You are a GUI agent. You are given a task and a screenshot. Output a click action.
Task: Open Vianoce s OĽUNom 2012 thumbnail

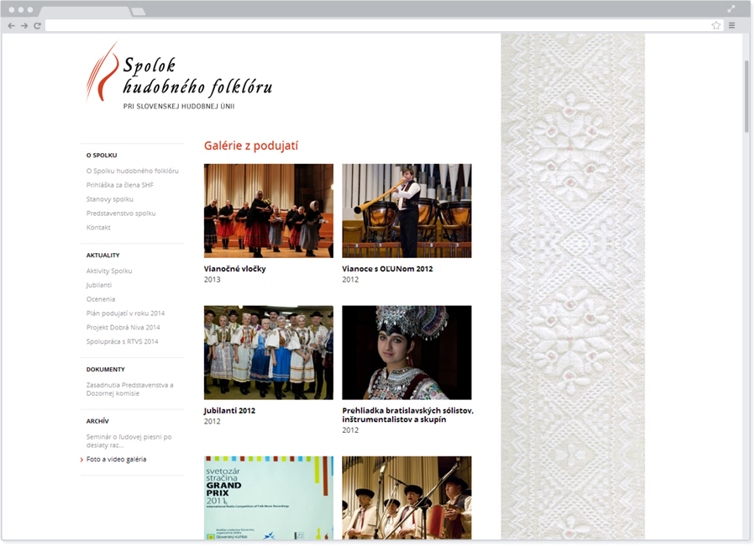coord(407,210)
